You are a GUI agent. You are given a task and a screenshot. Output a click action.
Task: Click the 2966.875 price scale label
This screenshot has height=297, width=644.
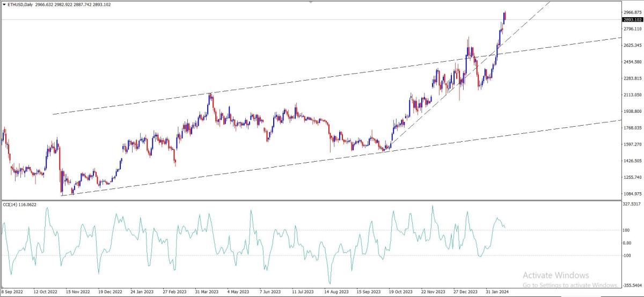click(633, 12)
